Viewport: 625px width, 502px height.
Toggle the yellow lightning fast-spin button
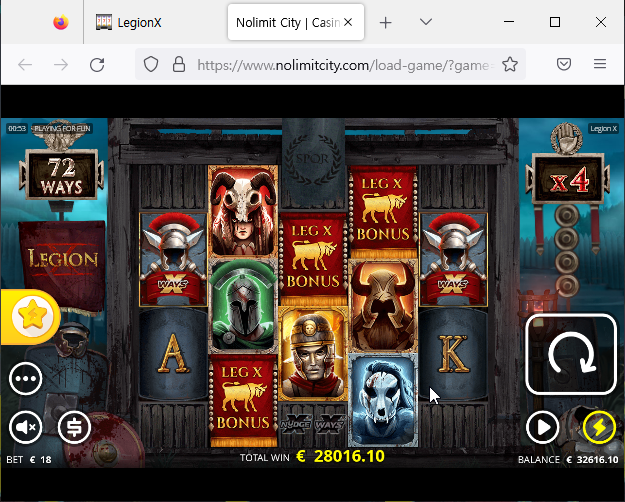(599, 427)
